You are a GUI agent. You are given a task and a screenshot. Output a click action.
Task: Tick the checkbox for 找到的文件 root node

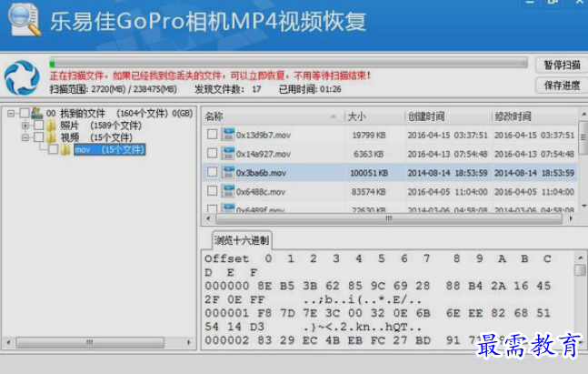(x=25, y=113)
